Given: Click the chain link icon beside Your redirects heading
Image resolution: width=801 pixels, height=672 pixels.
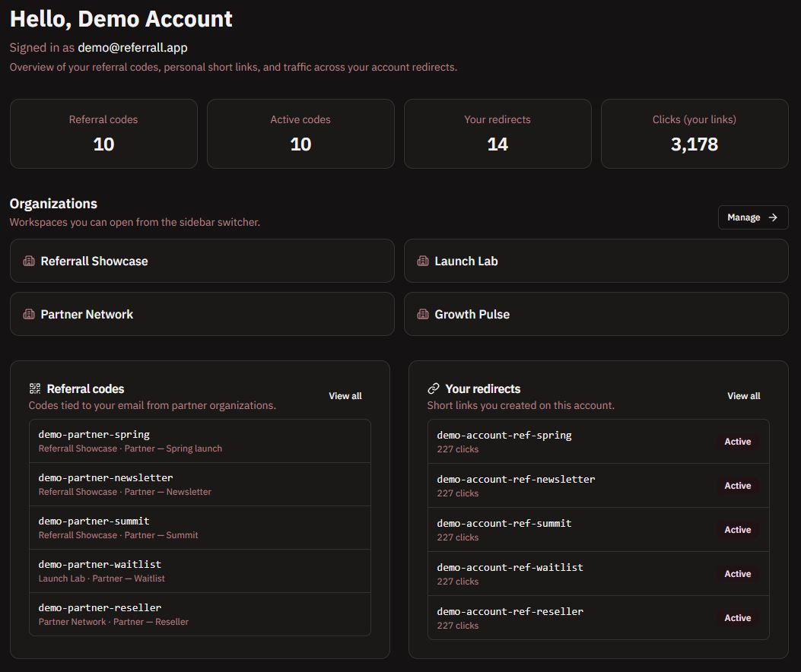Looking at the screenshot, I should (434, 388).
